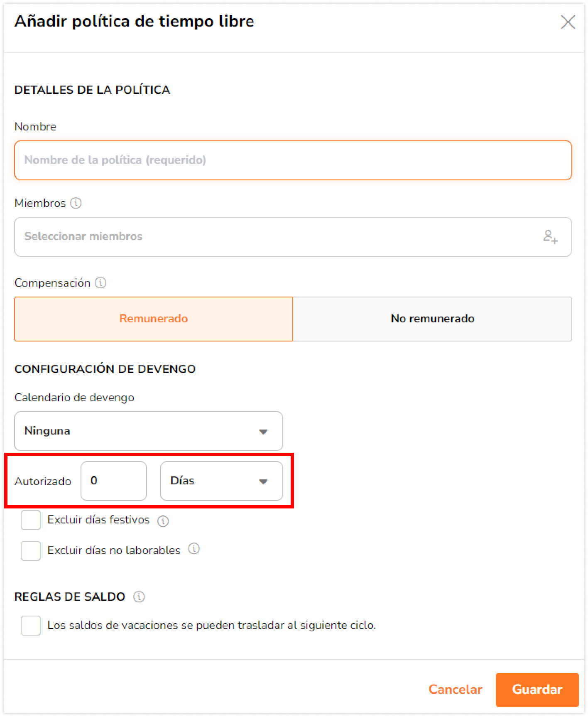This screenshot has width=588, height=717.
Task: Click the Cancelar link
Action: click(456, 690)
